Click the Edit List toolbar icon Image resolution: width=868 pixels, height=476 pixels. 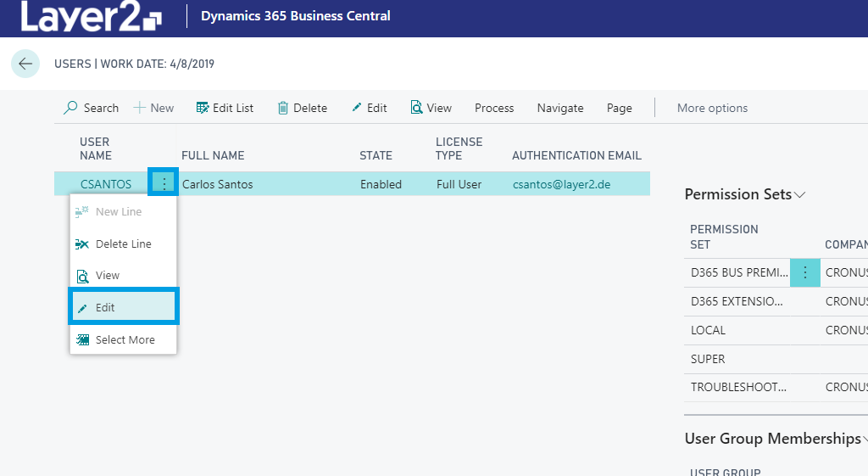[203, 108]
